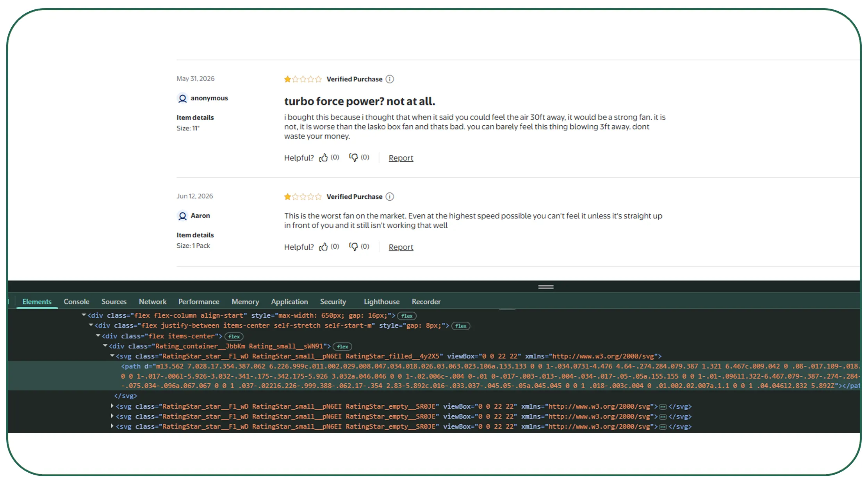Click thumbs up on Aaron's review
This screenshot has height=484, width=868.
[323, 247]
